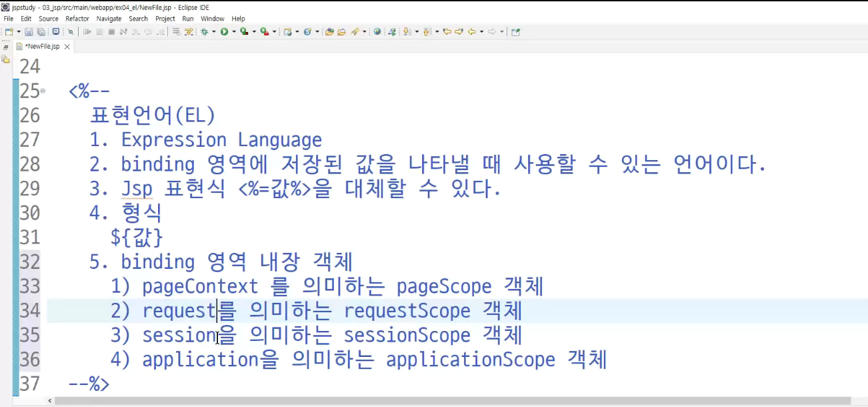Select the *NewFile.jsp editor tab
868x407 pixels.
click(x=42, y=47)
